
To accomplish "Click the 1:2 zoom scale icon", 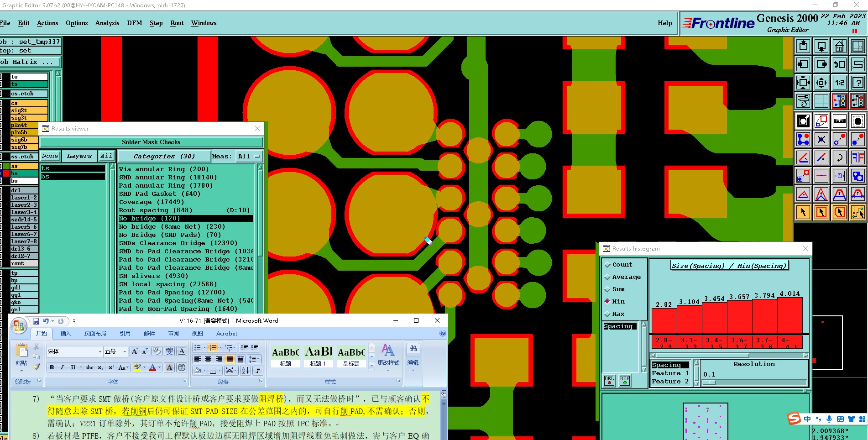I will pyautogui.click(x=839, y=83).
